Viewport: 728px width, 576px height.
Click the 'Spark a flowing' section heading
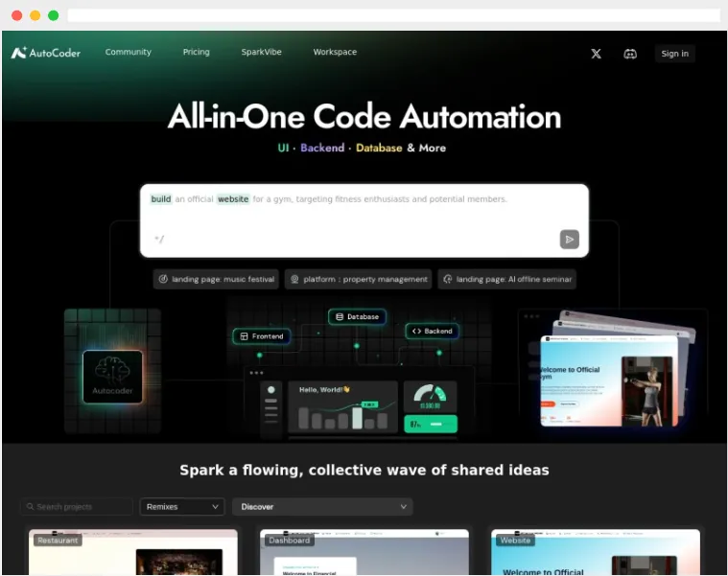point(364,470)
